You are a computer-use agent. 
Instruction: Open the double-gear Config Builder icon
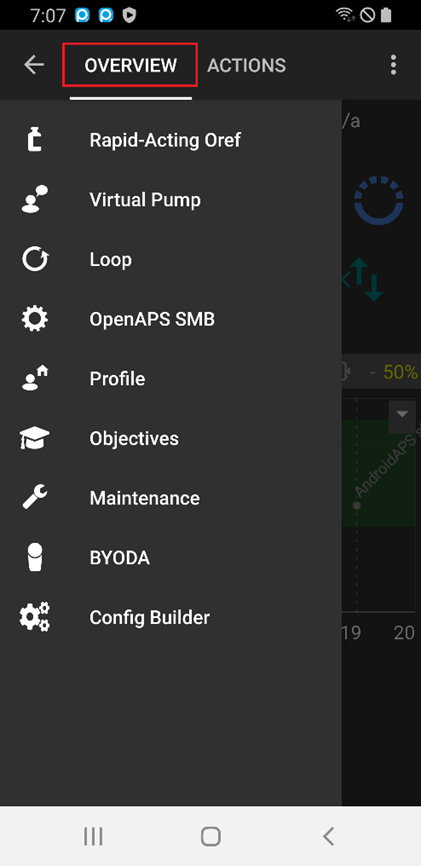coord(35,617)
